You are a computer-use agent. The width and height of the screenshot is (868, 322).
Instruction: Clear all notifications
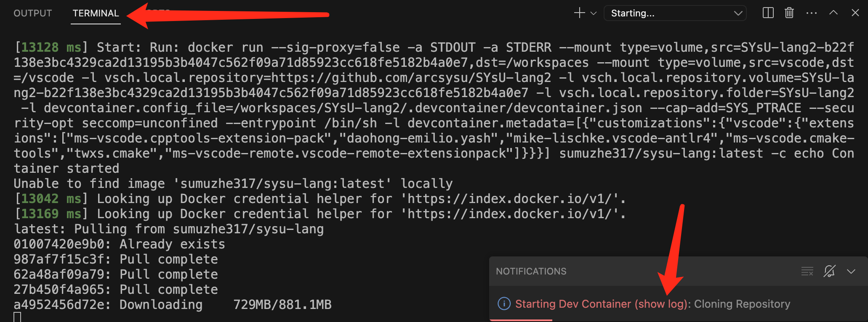(x=807, y=272)
